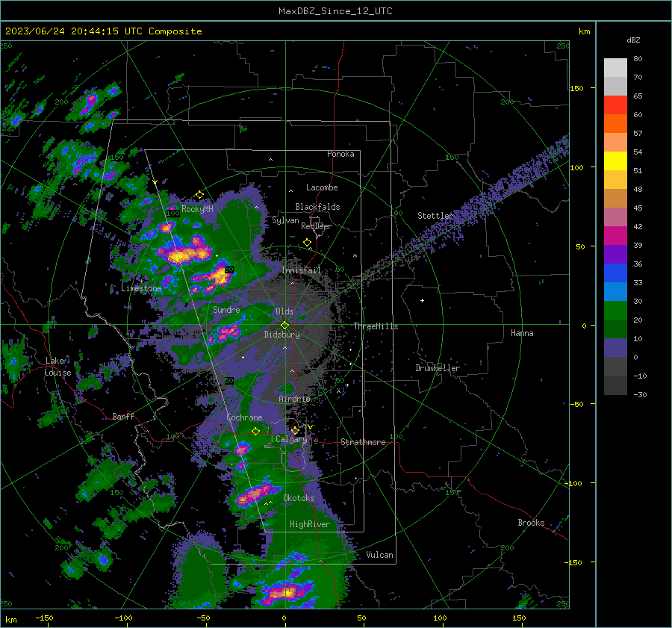Select the radar site diamond between Olds and Didsbury
672x628 pixels.
pos(284,326)
